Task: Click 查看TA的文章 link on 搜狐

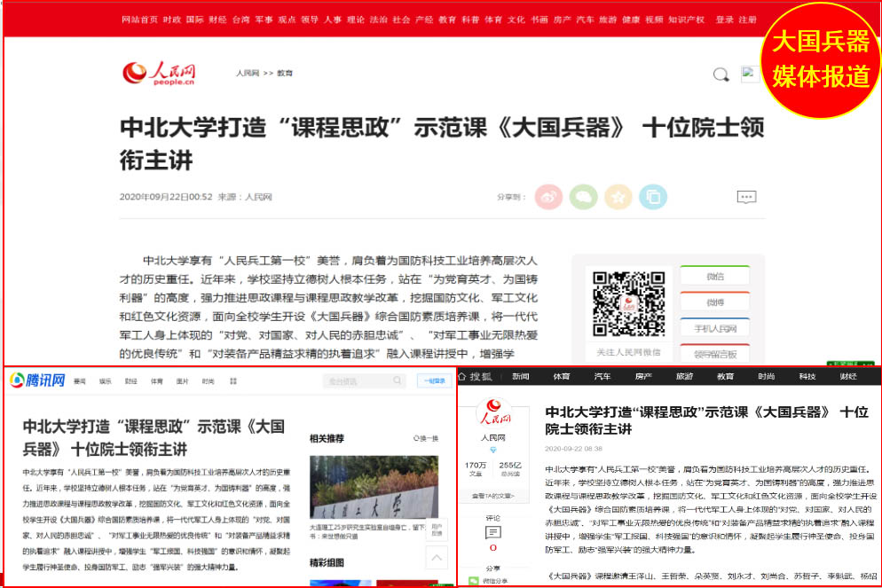Action: [x=492, y=496]
